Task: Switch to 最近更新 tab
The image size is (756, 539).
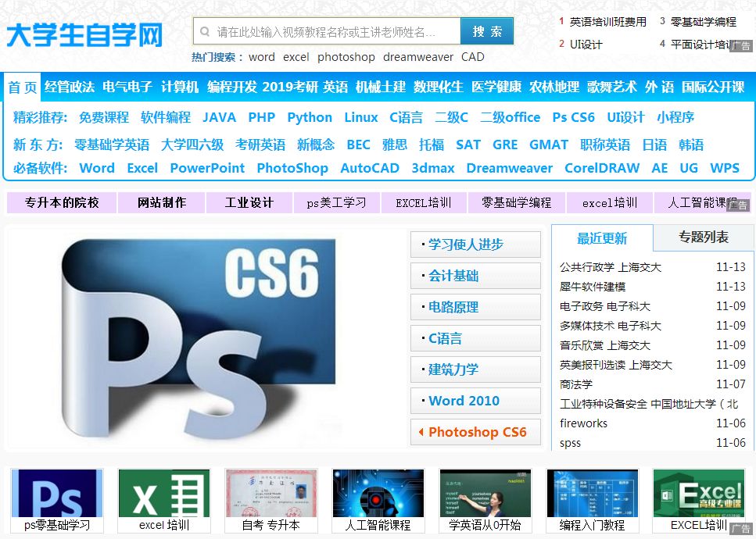Action: (x=602, y=238)
